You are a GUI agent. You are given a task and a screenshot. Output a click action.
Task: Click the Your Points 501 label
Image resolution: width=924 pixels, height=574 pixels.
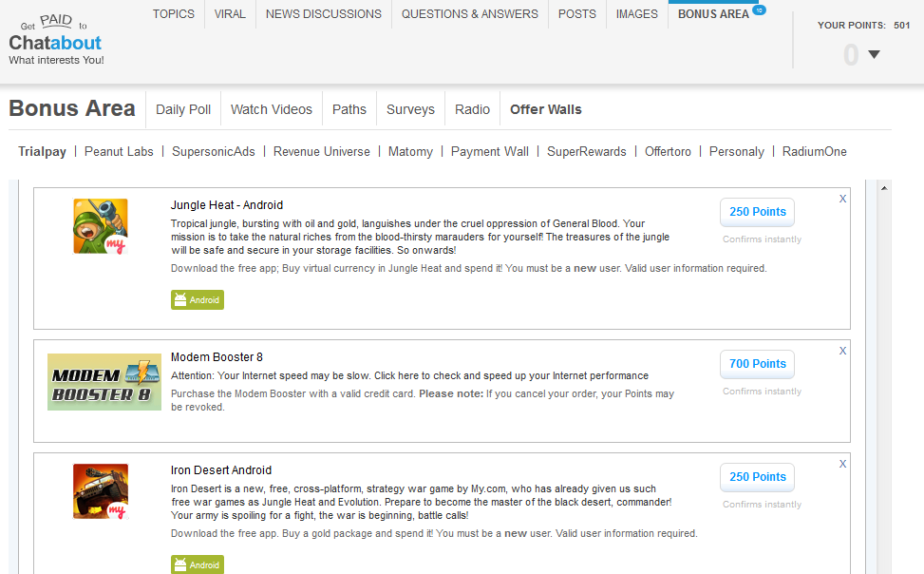pos(863,25)
